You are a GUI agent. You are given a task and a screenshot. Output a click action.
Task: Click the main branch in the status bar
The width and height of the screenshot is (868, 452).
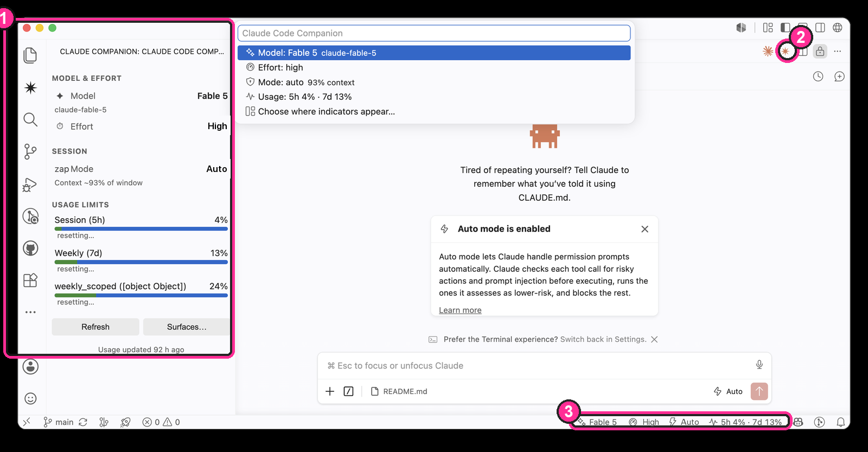pos(59,422)
